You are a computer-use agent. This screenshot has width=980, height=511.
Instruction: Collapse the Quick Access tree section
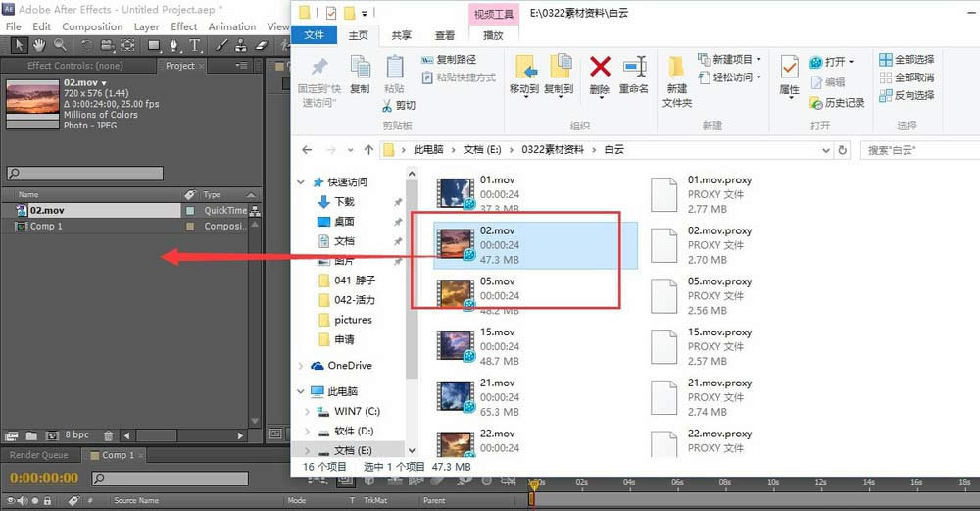(x=301, y=182)
